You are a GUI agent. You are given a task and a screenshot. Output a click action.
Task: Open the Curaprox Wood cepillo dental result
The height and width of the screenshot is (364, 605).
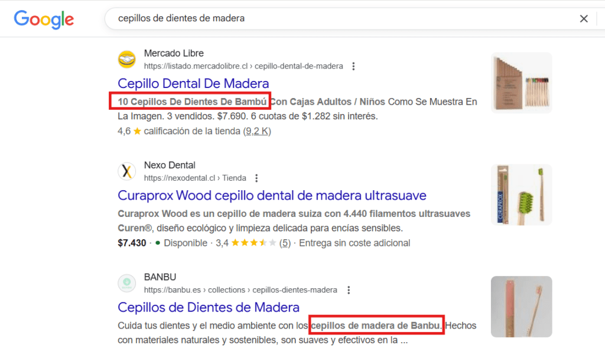[x=272, y=195]
